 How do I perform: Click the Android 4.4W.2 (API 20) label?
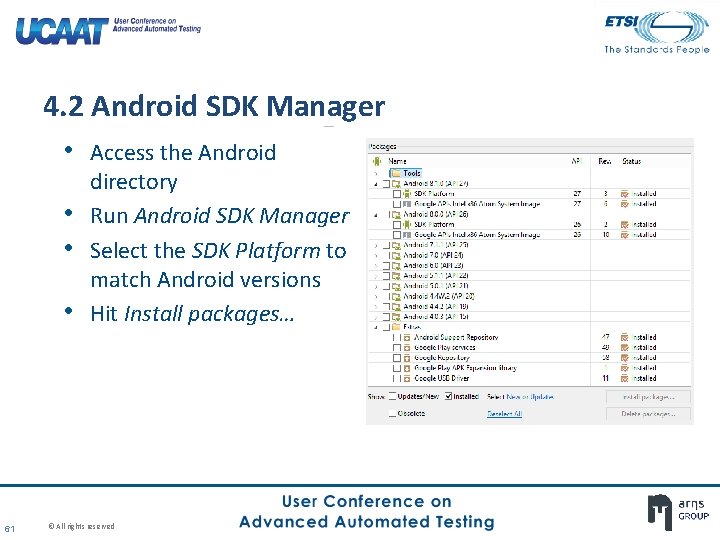tap(439, 296)
